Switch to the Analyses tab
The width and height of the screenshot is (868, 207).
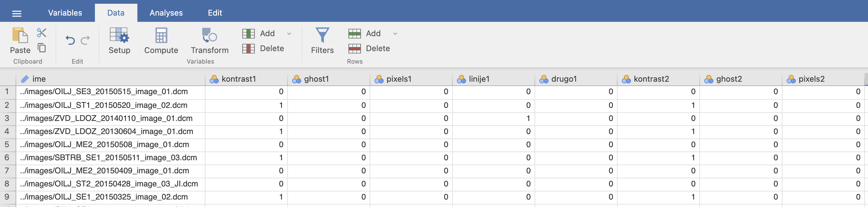166,13
